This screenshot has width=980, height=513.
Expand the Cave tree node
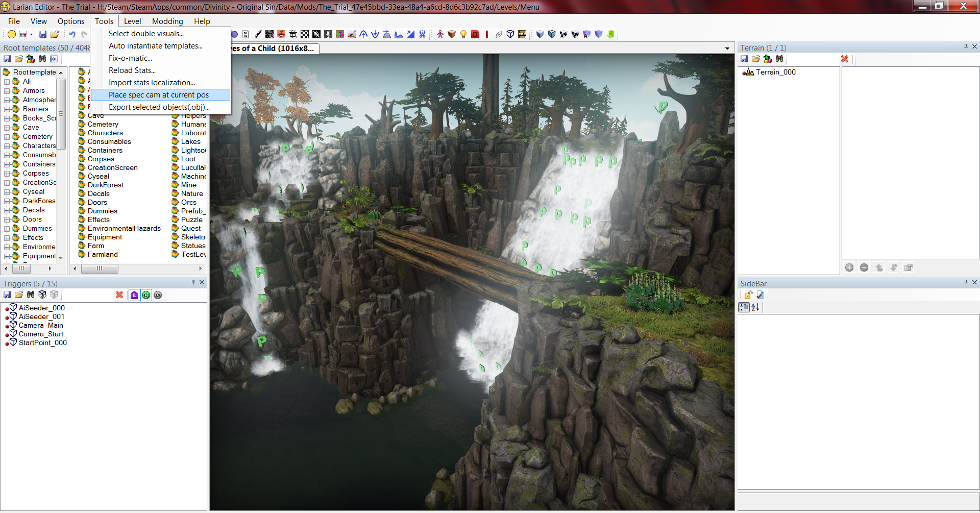(7, 128)
